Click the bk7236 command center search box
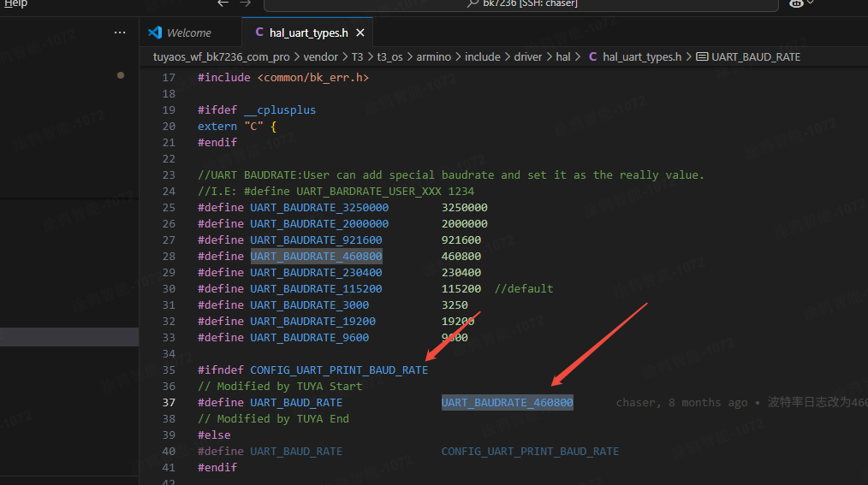868x485 pixels. click(520, 4)
